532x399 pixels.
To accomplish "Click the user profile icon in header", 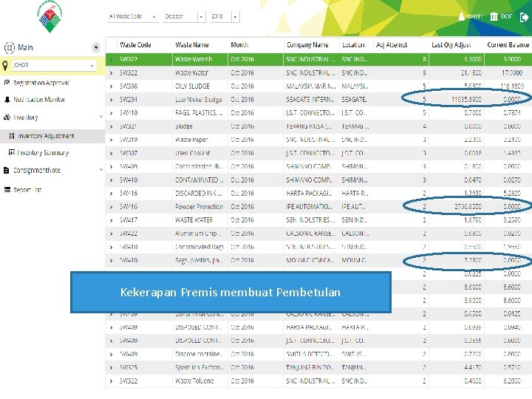I will pyautogui.click(x=461, y=16).
